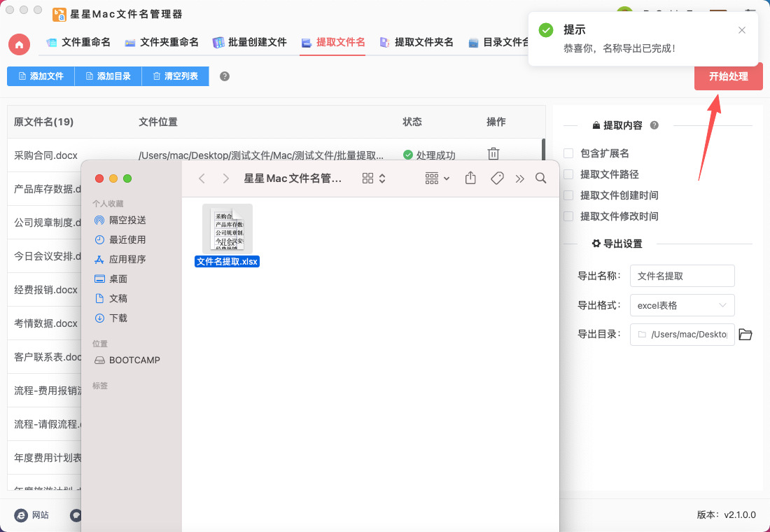Click the 文件名提取.xlsx file label
This screenshot has width=770, height=532.
(227, 261)
